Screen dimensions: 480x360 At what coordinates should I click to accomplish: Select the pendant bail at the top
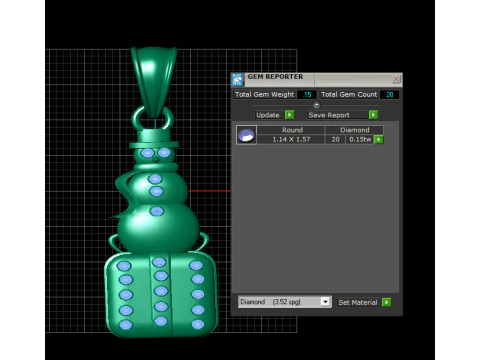point(154,82)
